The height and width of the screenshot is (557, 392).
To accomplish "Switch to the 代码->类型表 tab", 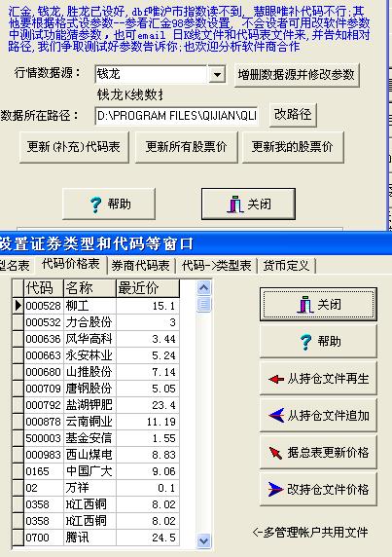I will pos(216,266).
